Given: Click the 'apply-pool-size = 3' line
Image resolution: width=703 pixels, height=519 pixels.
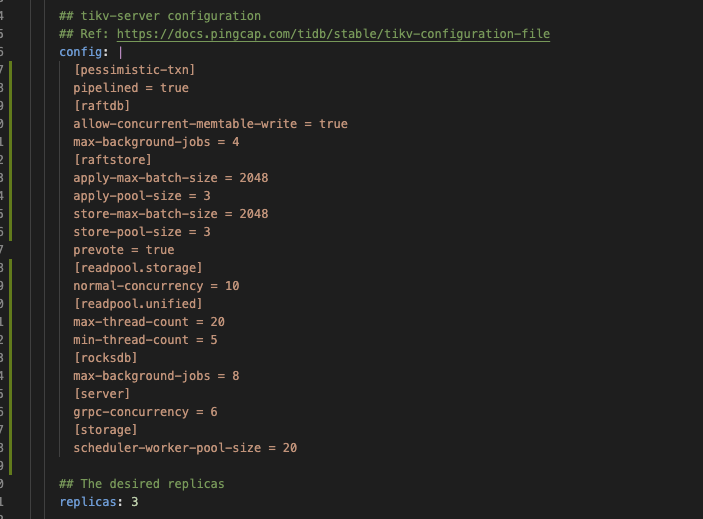Looking at the screenshot, I should coord(141,196).
